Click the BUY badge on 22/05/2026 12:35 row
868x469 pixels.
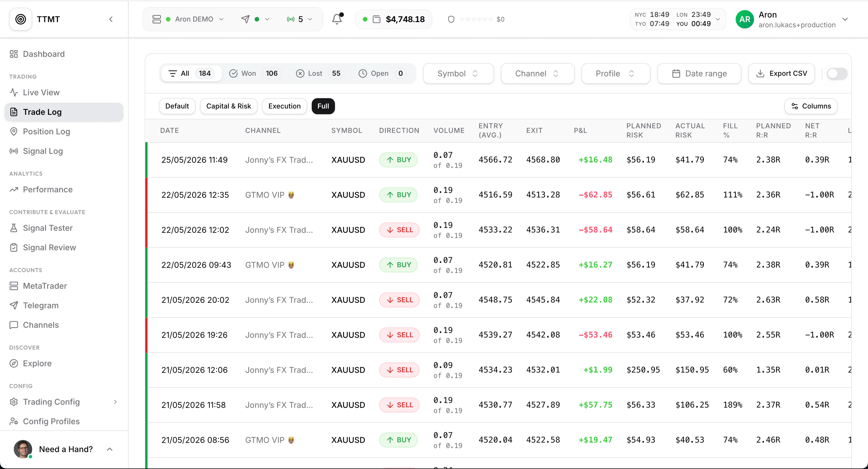click(x=398, y=195)
